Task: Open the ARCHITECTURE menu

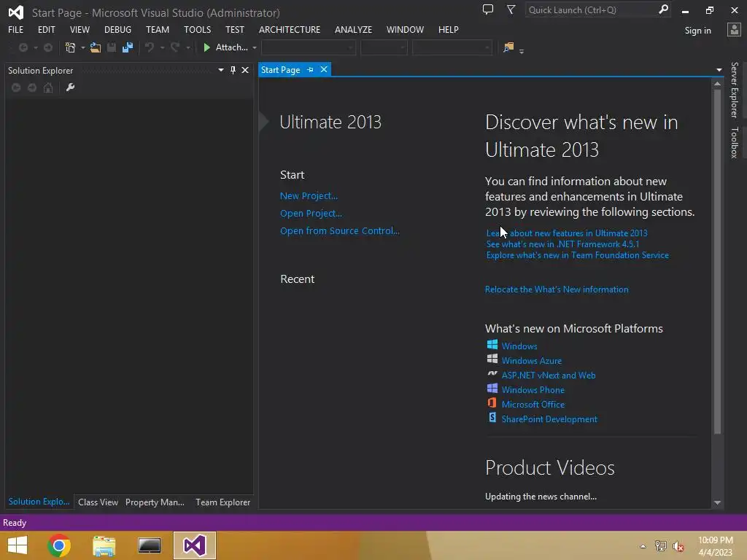Action: click(290, 29)
